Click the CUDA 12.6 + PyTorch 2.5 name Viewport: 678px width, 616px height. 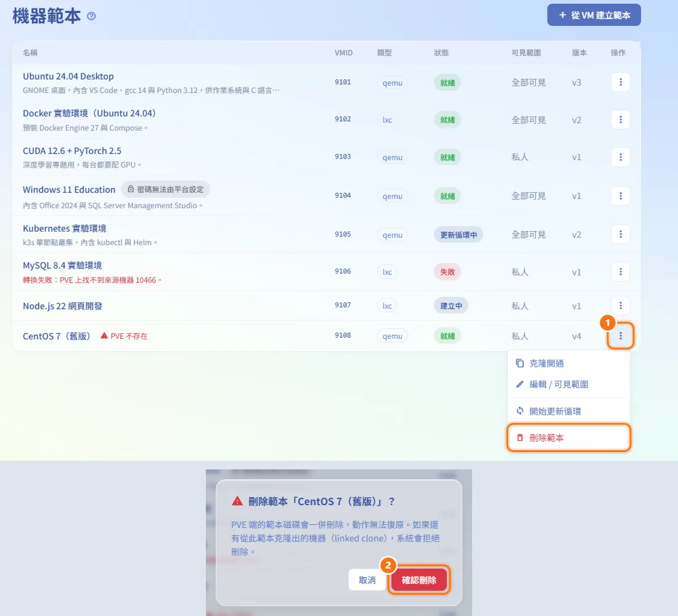[71, 151]
